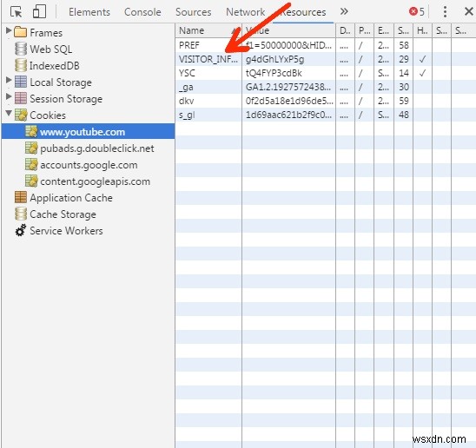Expand the Local Storage tree node

click(x=9, y=80)
